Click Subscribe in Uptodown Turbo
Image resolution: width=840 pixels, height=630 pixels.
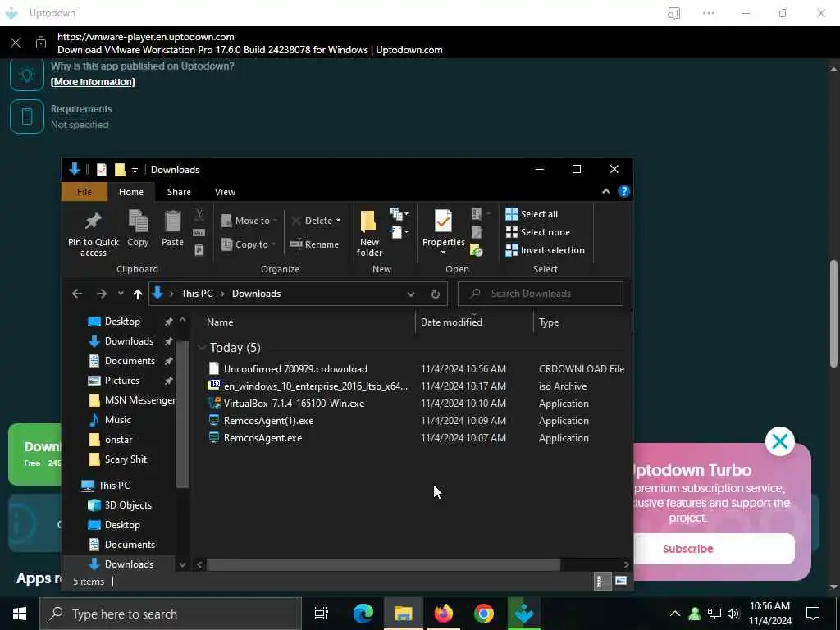point(688,549)
